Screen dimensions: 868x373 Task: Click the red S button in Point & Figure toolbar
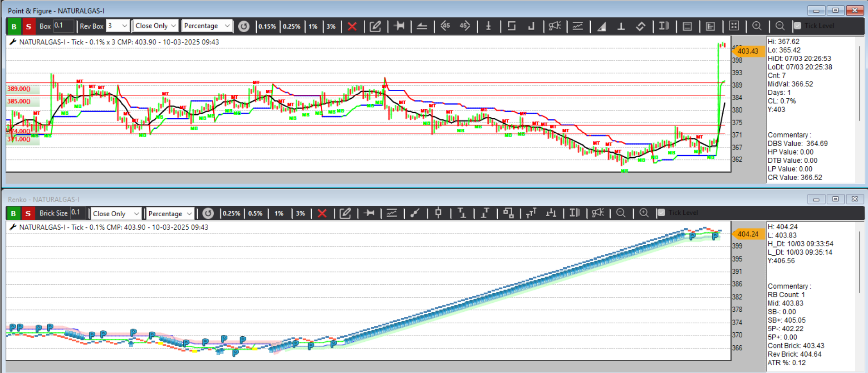29,26
